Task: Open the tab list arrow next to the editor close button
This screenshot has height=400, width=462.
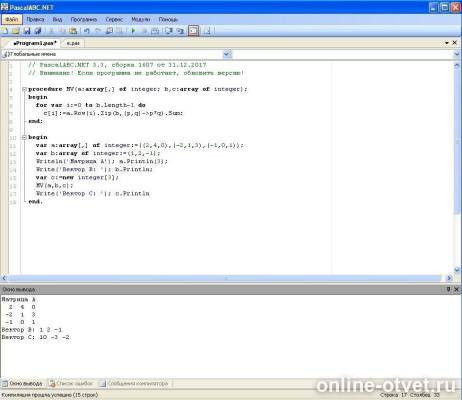Action: (x=447, y=43)
